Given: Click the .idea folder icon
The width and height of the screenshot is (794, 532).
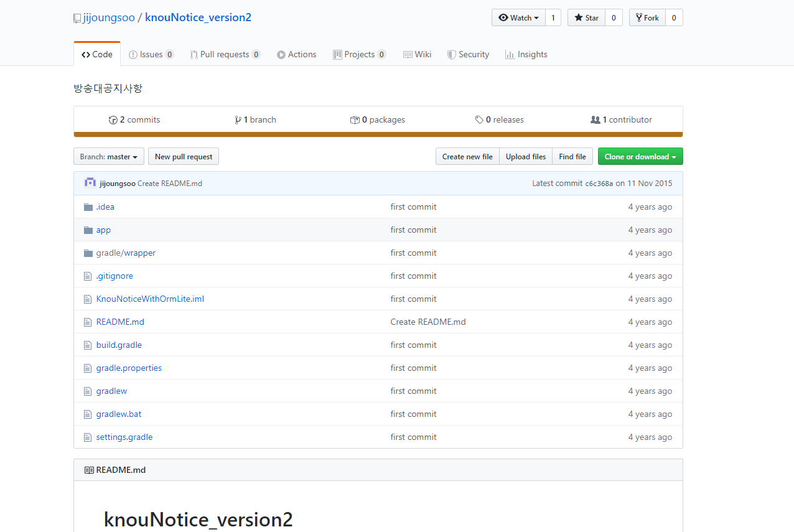Looking at the screenshot, I should (88, 207).
